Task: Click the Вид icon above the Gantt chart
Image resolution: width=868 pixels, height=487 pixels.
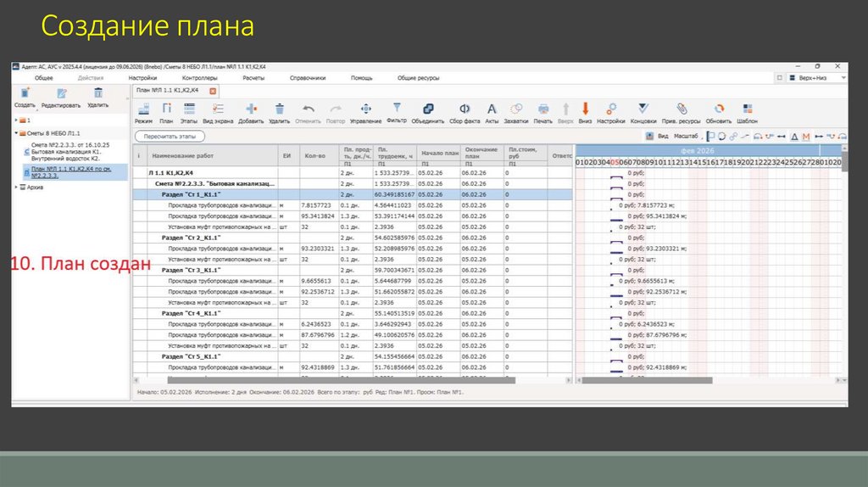Action: [650, 137]
